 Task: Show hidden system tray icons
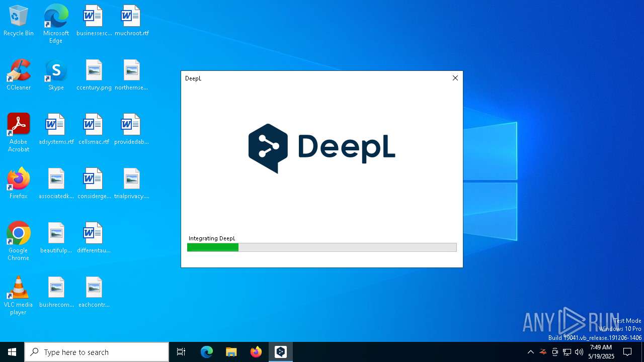(530, 352)
